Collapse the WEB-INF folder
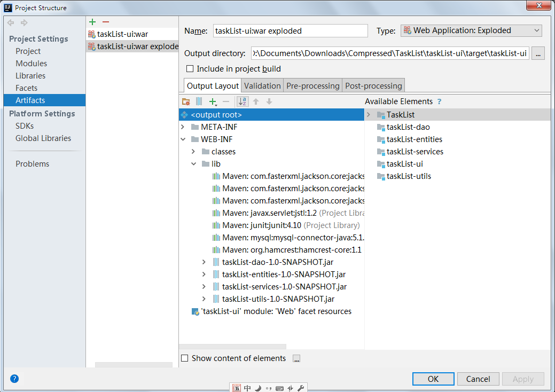The width and height of the screenshot is (555, 392). [183, 139]
